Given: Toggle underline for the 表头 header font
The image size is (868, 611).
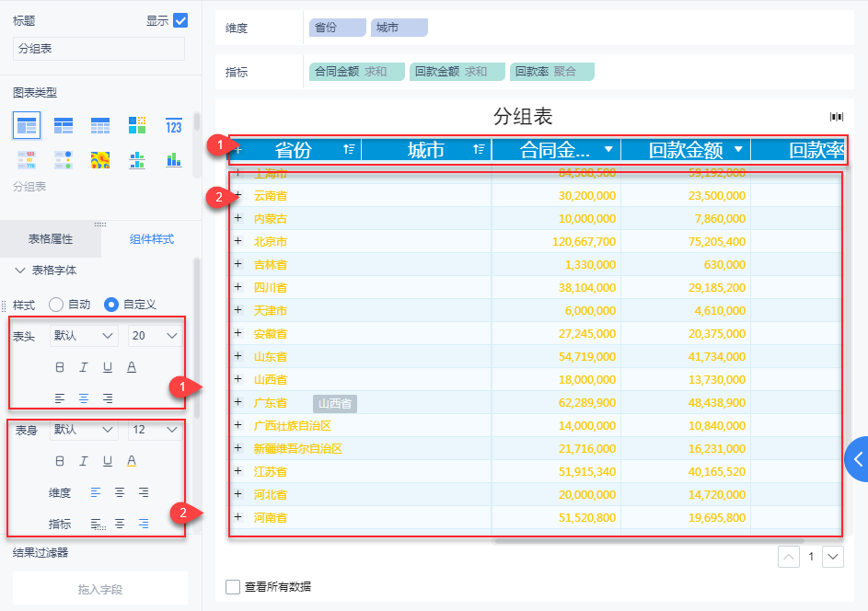Looking at the screenshot, I should tap(108, 367).
